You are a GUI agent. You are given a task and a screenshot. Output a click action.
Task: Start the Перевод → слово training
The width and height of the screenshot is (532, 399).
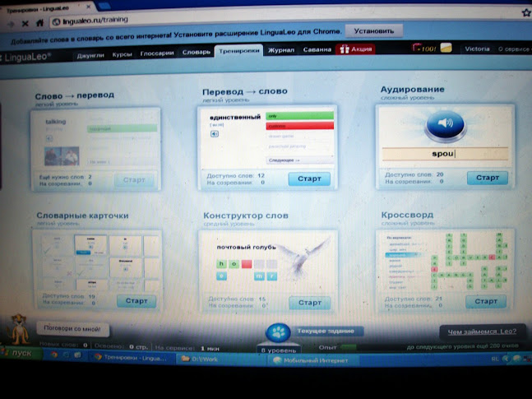[309, 179]
